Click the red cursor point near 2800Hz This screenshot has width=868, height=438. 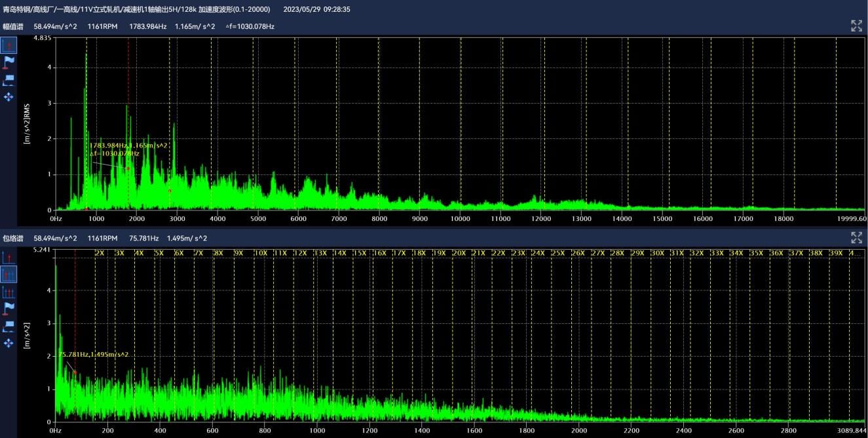pos(169,191)
